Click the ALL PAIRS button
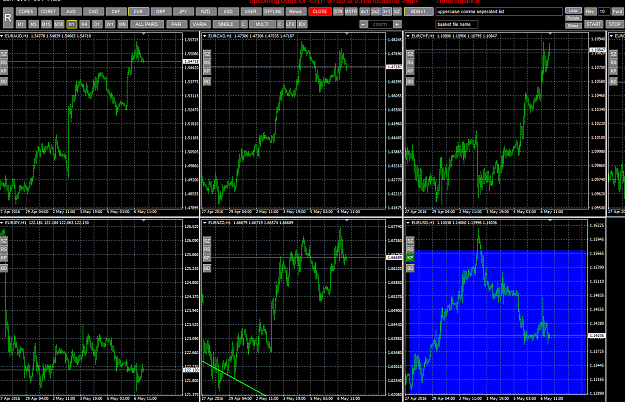 click(x=146, y=24)
